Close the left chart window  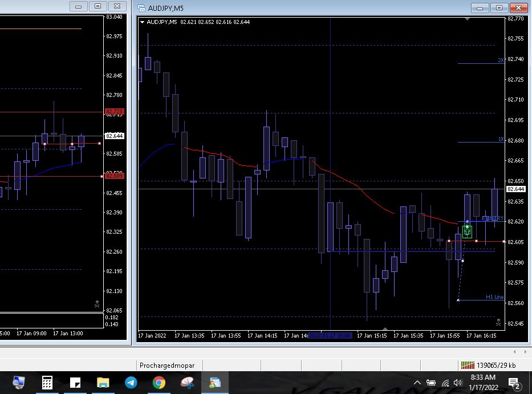(117, 6)
